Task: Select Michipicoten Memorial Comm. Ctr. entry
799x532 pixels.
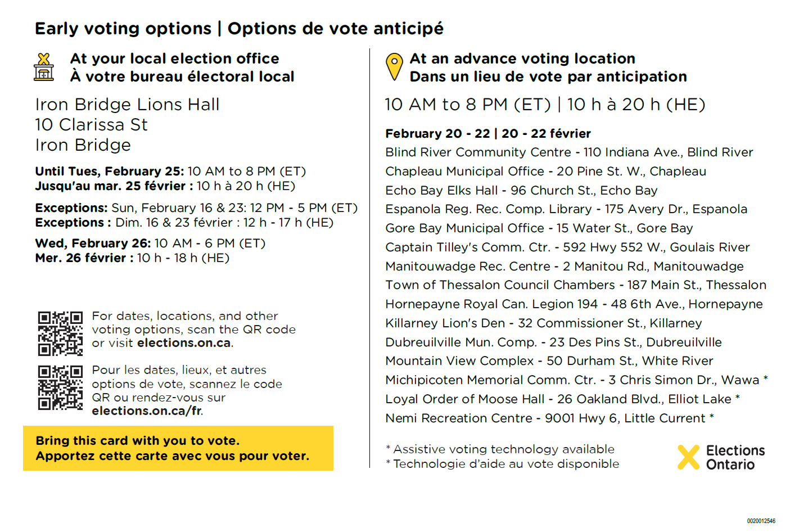Action: click(x=576, y=380)
